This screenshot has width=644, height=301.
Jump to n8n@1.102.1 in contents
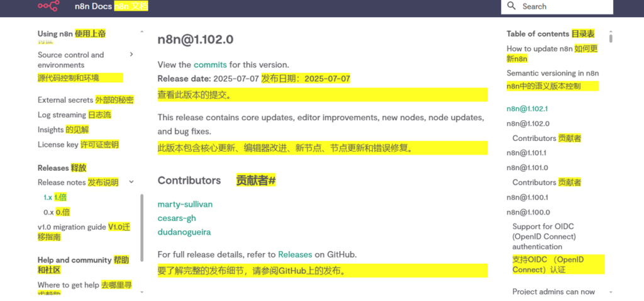point(528,109)
